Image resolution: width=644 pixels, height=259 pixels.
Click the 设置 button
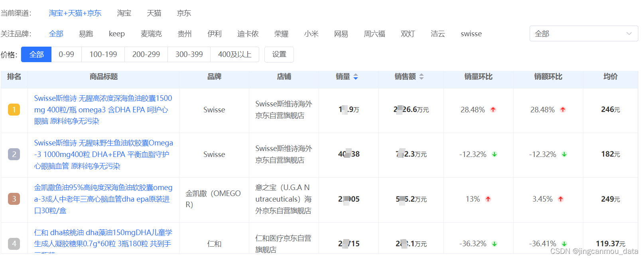(279, 55)
